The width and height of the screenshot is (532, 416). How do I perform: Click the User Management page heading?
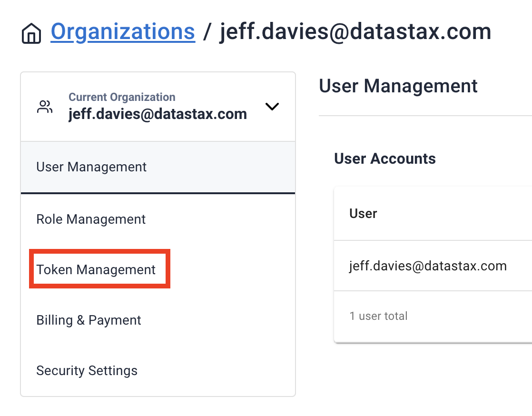point(398,86)
